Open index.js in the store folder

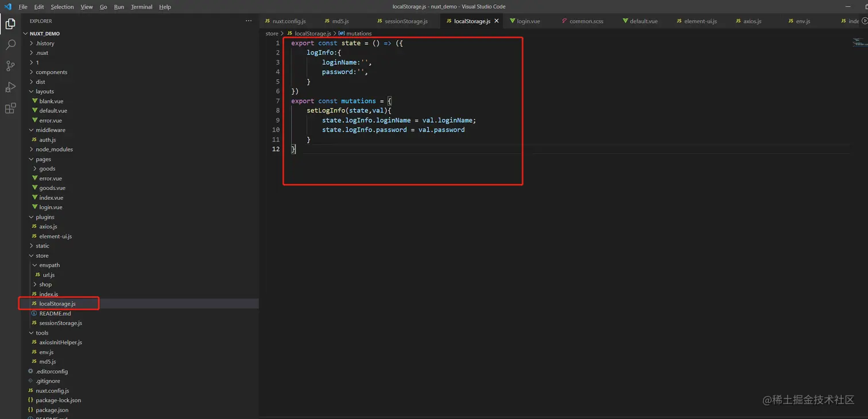(48, 294)
